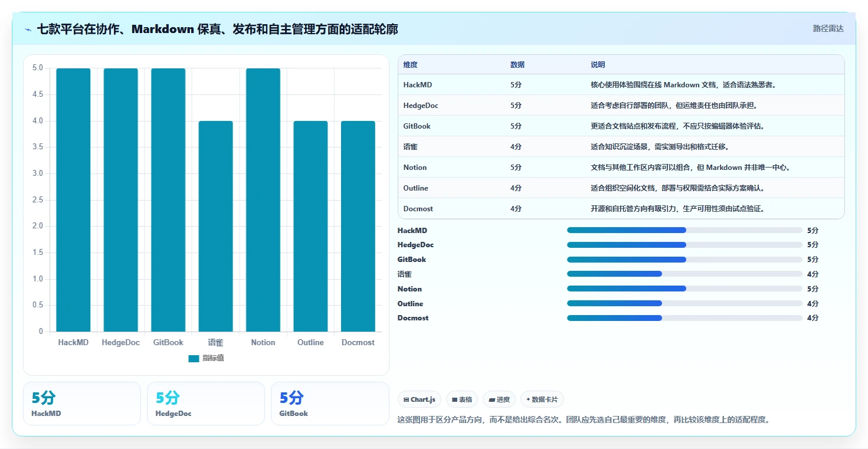
Task: Click the 4分 score in 语雀 table row
Action: click(x=516, y=147)
